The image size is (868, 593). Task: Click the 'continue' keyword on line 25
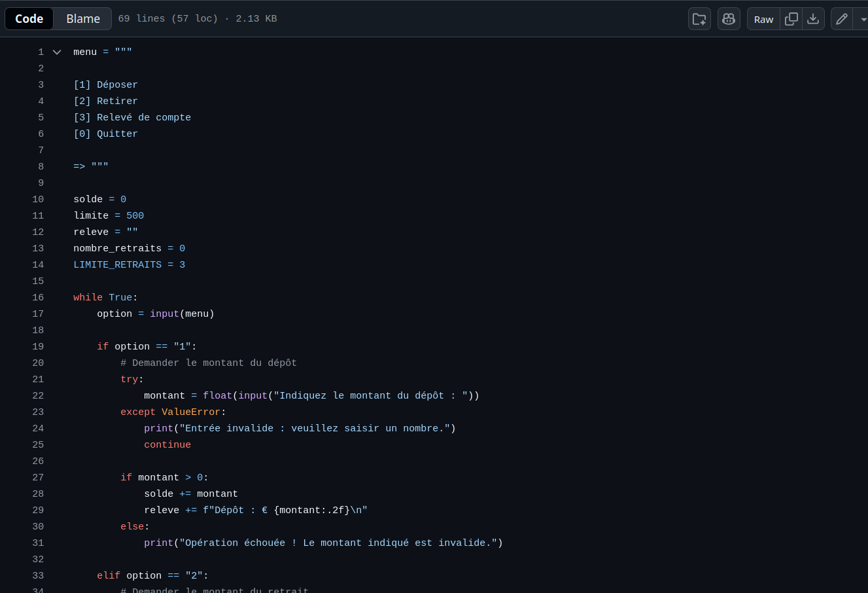(x=167, y=445)
